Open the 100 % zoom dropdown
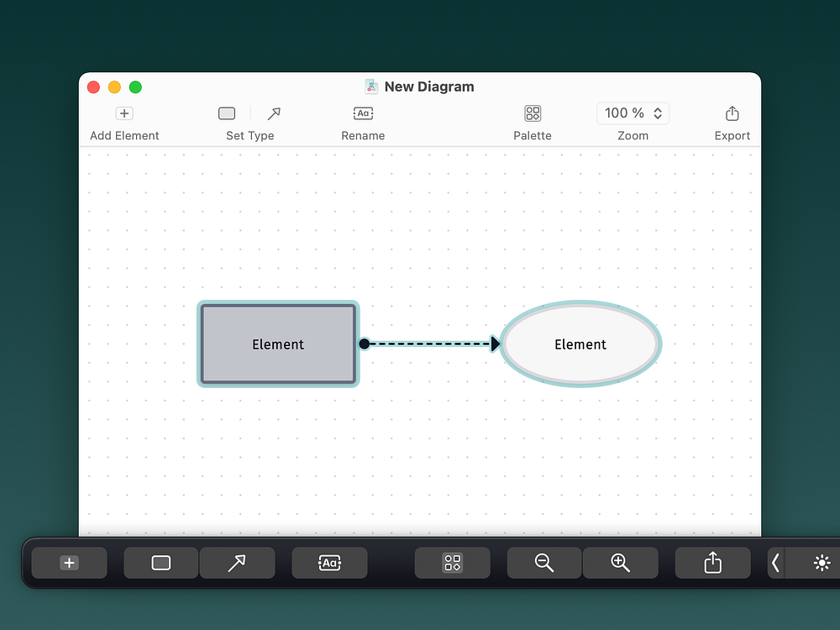 (x=633, y=113)
